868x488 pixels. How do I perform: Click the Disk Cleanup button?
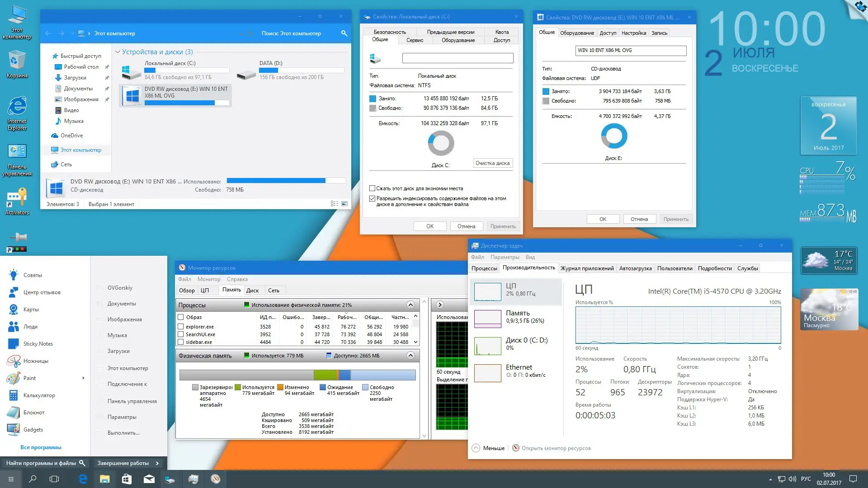492,163
